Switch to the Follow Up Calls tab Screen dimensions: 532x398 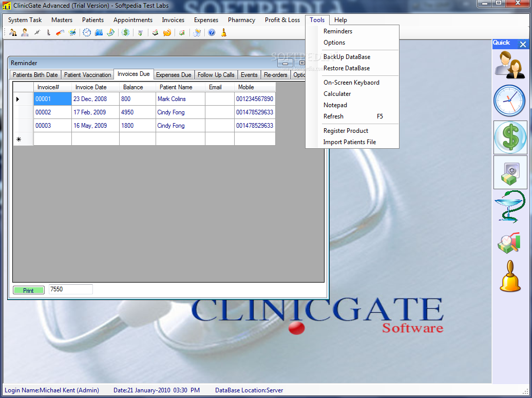tap(216, 74)
